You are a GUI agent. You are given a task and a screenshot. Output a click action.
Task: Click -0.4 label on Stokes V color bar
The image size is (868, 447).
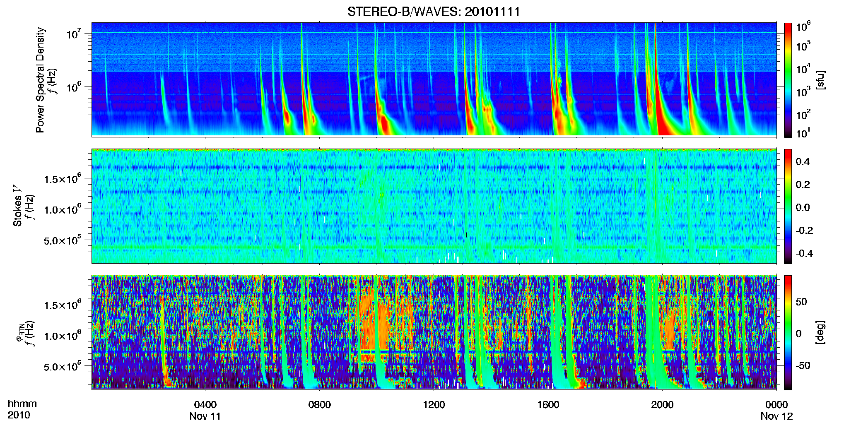(804, 253)
